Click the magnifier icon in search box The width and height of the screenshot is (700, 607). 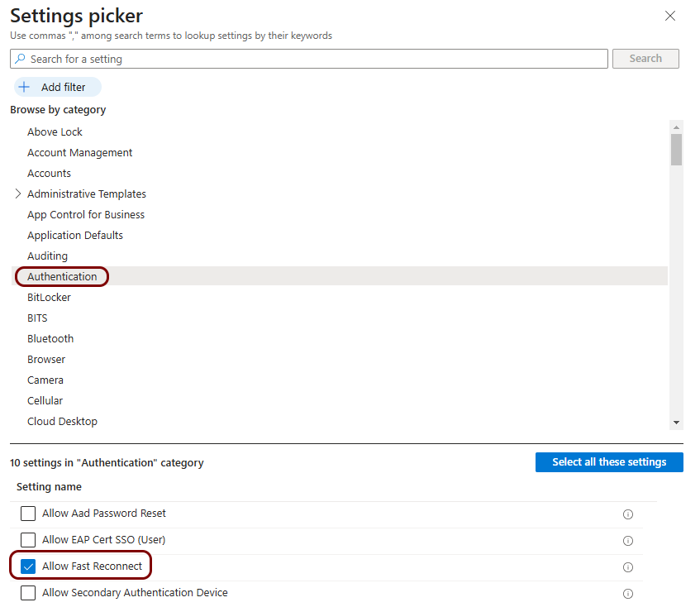tap(21, 59)
